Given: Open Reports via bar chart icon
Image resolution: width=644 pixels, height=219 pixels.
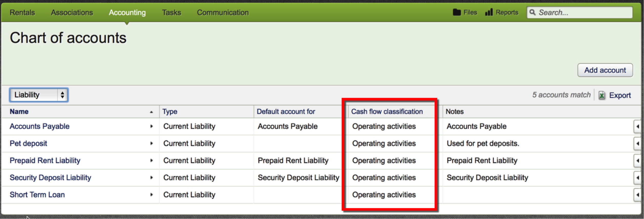Looking at the screenshot, I should (489, 12).
